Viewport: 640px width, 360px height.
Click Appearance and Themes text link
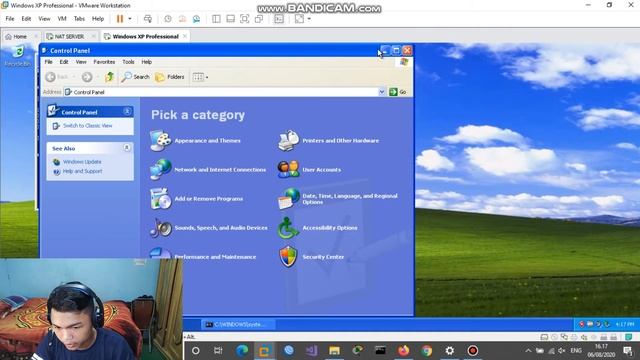[207, 140]
